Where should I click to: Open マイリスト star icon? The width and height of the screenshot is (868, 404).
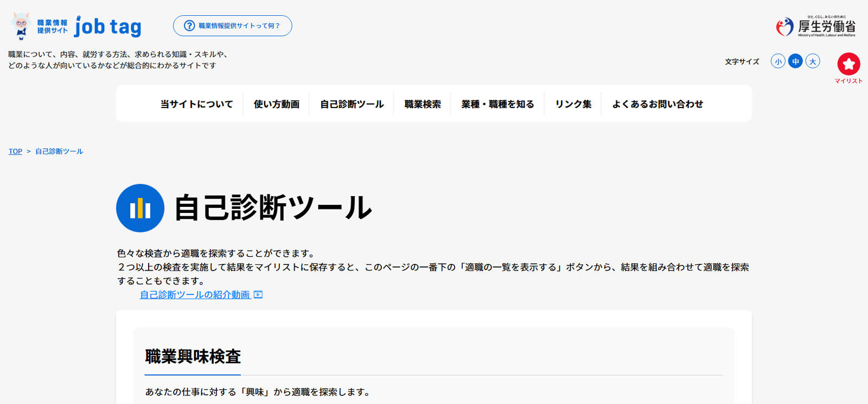click(x=848, y=64)
